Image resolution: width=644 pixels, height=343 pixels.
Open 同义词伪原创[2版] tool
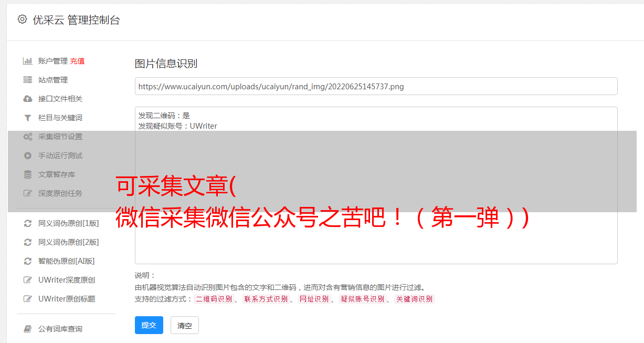point(69,242)
